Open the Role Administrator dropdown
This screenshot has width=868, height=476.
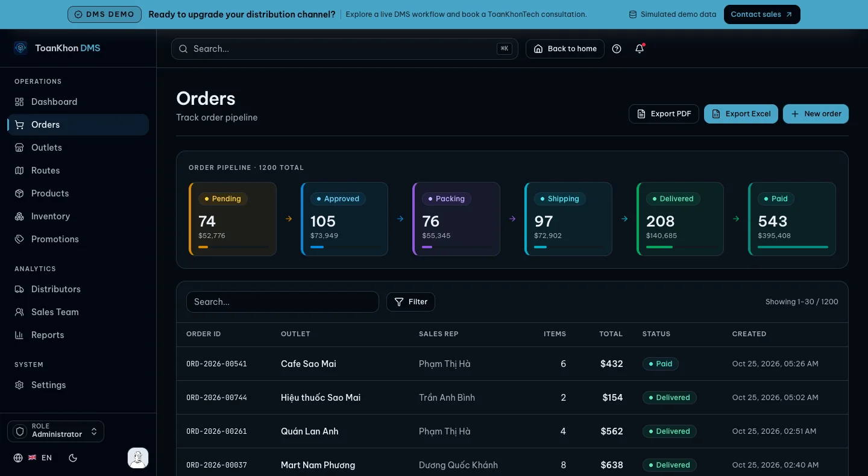55,431
